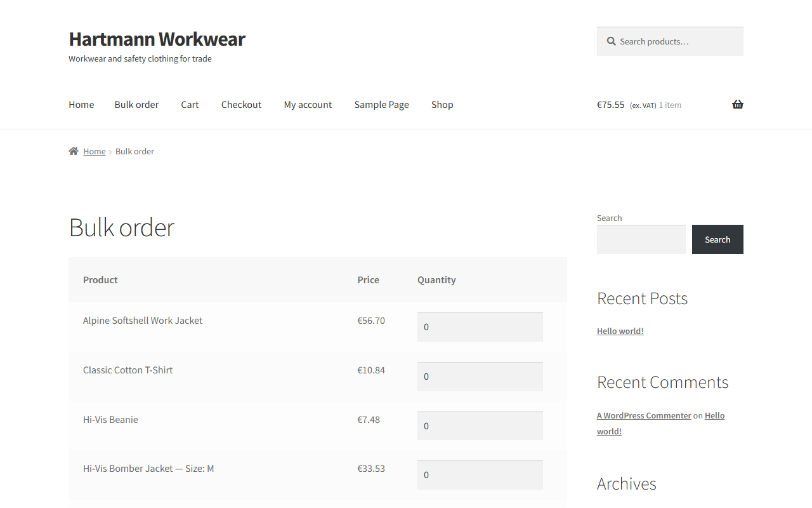Select quantity field for Classic Cotton T-Shirt
The height and width of the screenshot is (508, 812).
point(480,377)
